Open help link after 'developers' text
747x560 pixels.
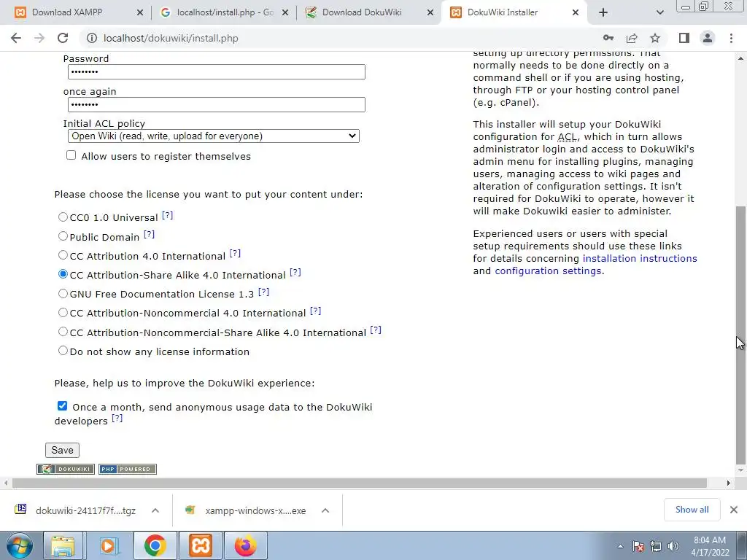117,418
